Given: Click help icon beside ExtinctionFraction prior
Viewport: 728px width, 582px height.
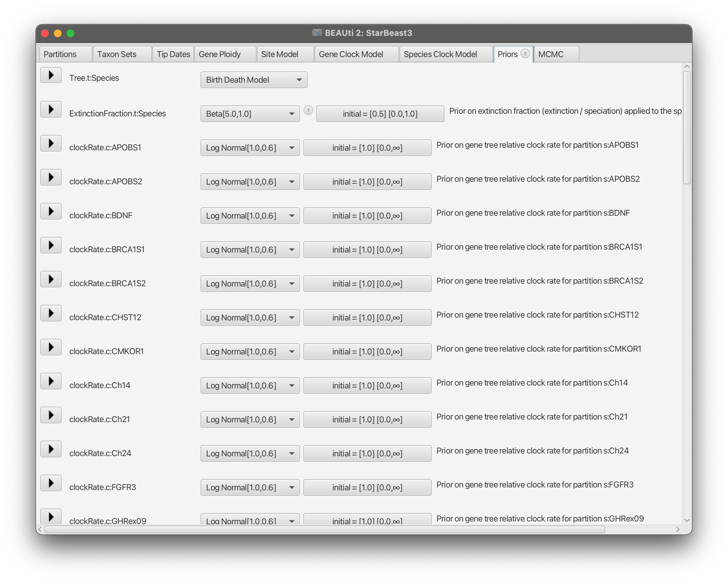Looking at the screenshot, I should (308, 111).
